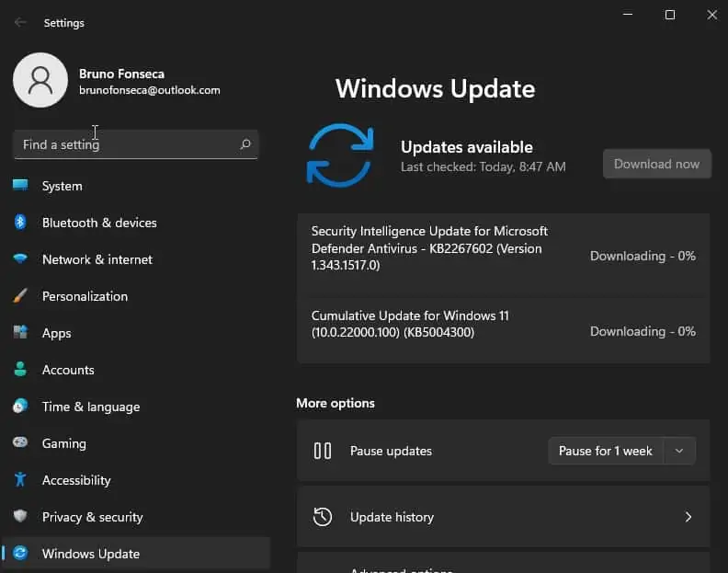Open System settings

[x=136, y=186]
